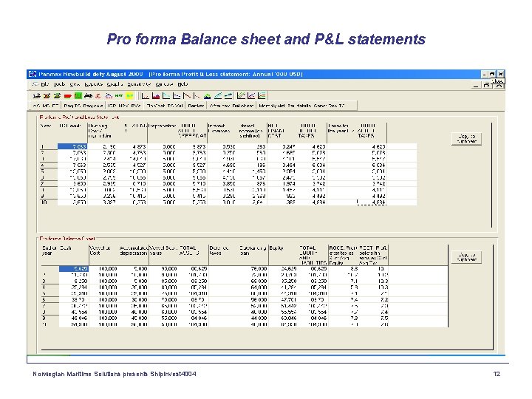Select the 60,046 equity cell in Balance Sheet

coord(284,318)
